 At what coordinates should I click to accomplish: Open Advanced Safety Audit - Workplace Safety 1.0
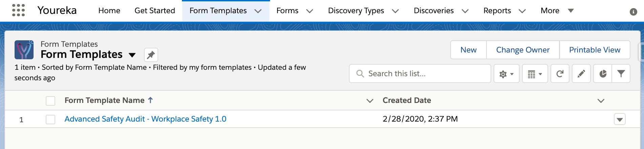coord(145,119)
